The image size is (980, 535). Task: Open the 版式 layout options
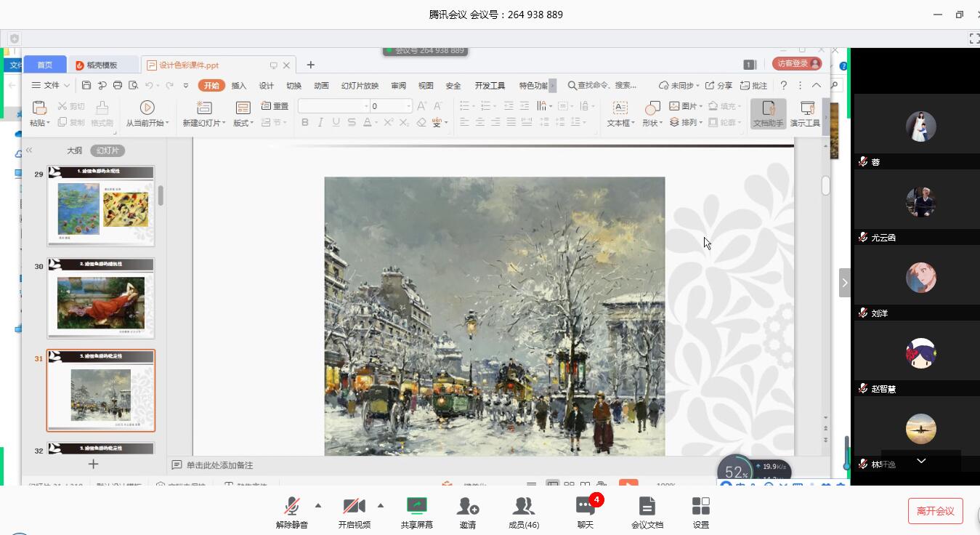(243, 114)
